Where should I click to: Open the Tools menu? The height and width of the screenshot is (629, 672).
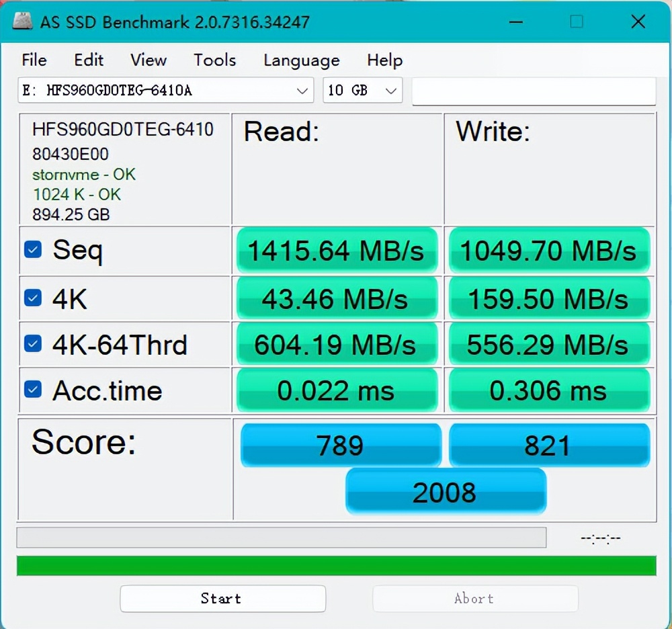coord(214,60)
